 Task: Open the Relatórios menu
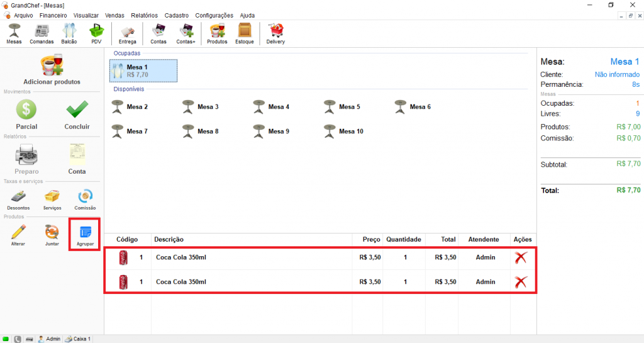coord(145,15)
